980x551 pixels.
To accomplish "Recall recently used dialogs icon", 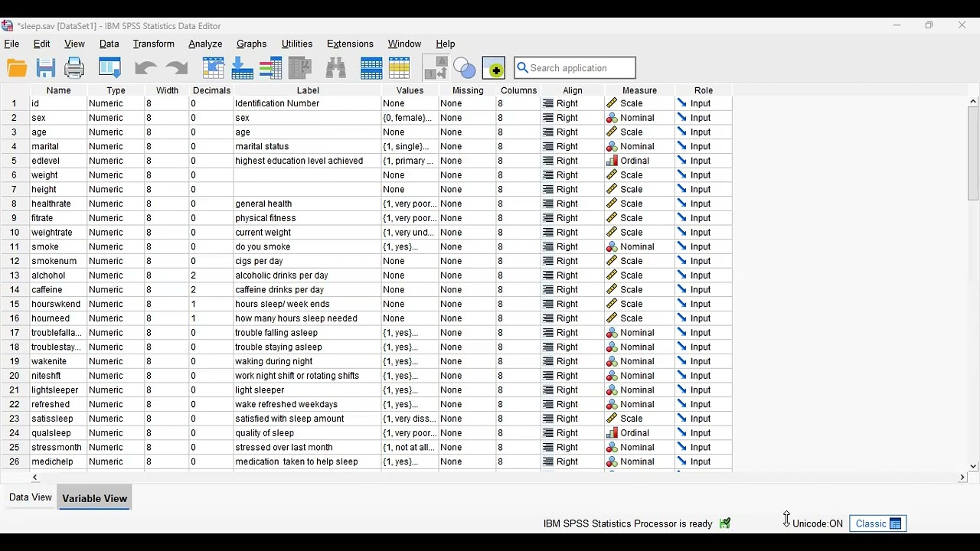I will (110, 68).
